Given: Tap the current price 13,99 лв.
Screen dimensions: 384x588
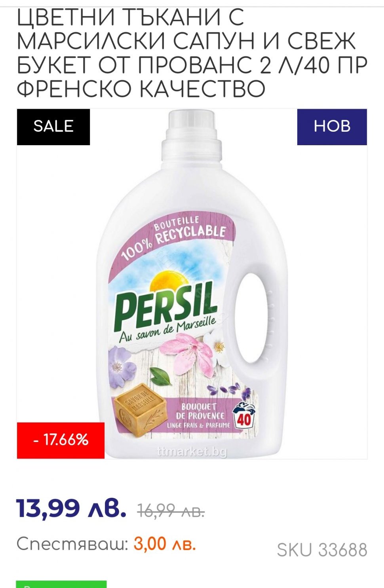Looking at the screenshot, I should 72,508.
